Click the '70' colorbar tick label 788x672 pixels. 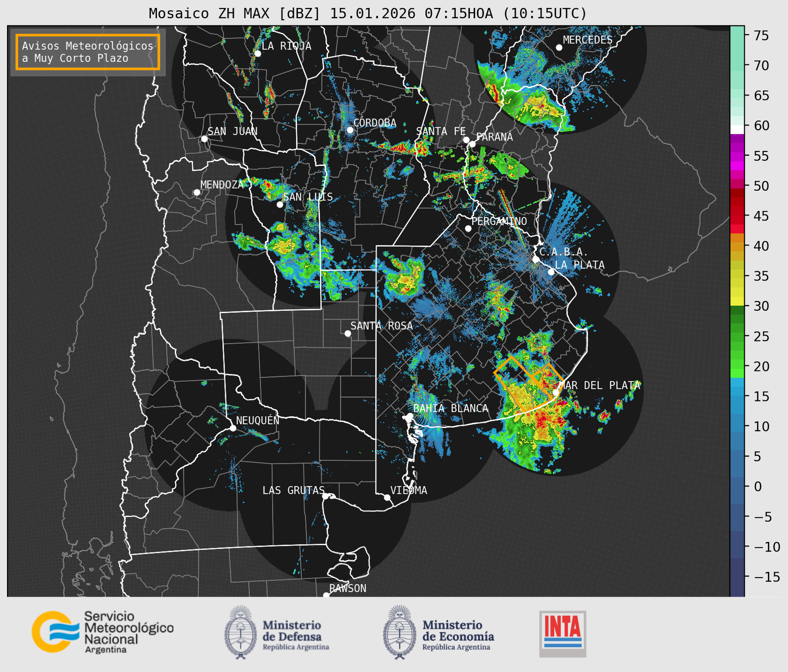point(761,65)
